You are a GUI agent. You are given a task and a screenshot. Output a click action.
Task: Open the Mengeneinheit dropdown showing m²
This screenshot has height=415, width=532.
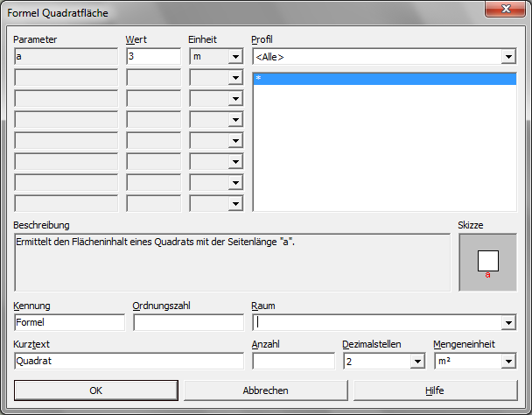pyautogui.click(x=508, y=361)
